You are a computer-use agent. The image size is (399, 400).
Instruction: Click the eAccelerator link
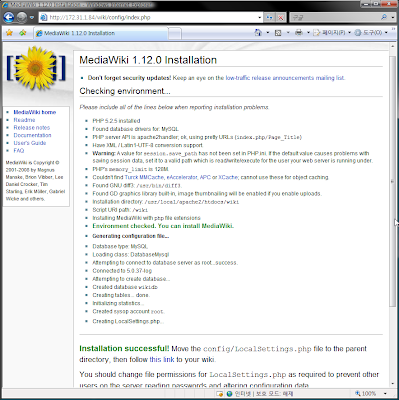tap(182, 177)
